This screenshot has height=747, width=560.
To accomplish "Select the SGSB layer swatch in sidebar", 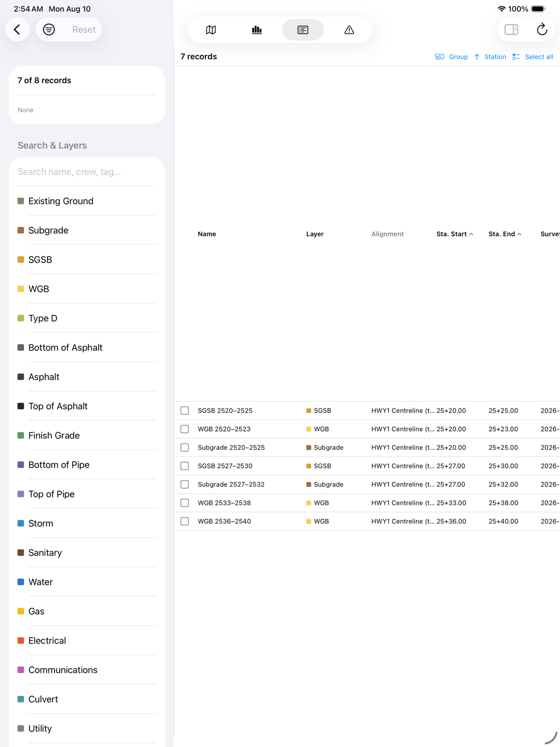I will click(21, 260).
